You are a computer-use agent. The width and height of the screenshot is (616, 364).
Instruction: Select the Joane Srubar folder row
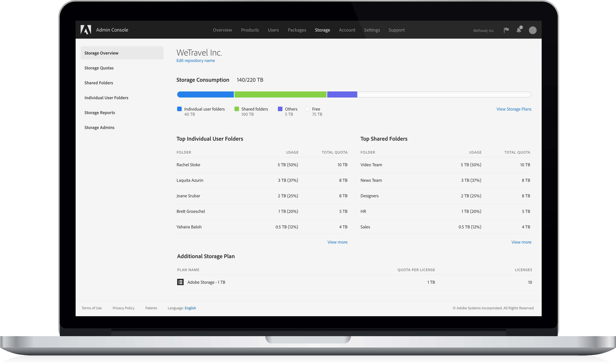[x=262, y=196]
